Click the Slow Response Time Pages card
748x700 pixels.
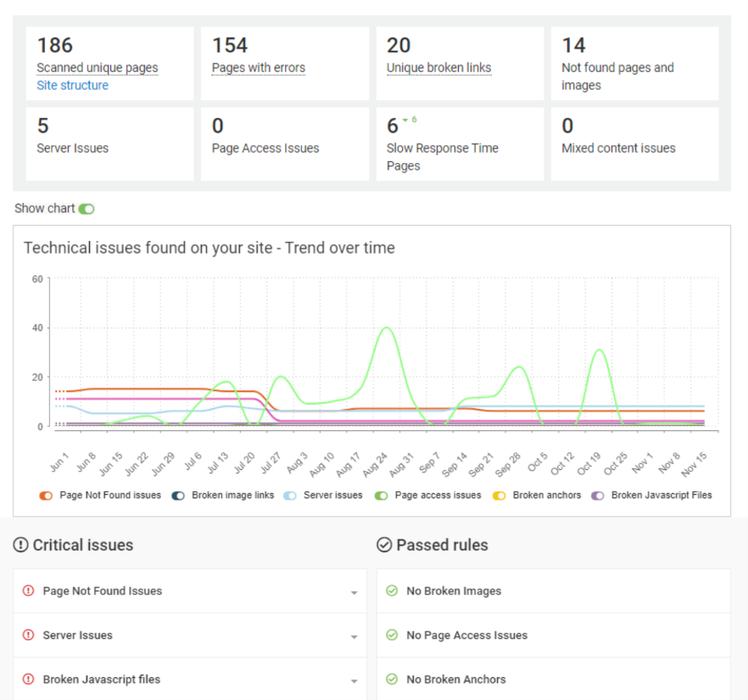click(x=459, y=144)
